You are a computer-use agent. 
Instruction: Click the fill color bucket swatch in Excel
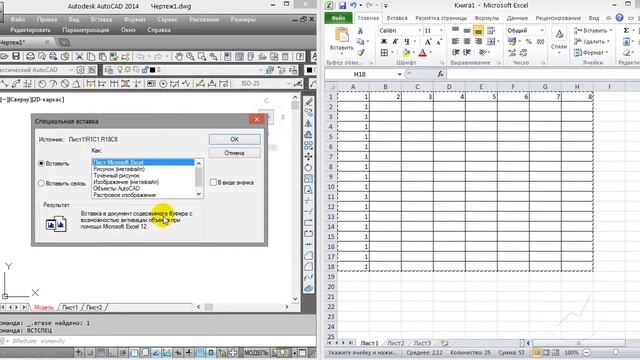click(406, 53)
